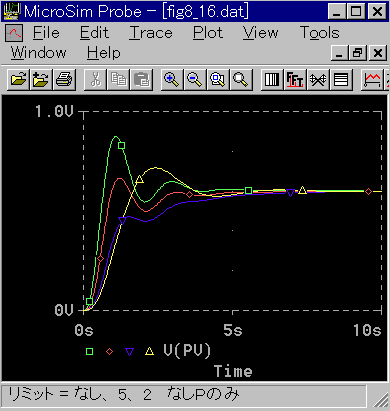Restore the inner document window
Image resolution: width=390 pixels, height=411 pixels.
358,53
